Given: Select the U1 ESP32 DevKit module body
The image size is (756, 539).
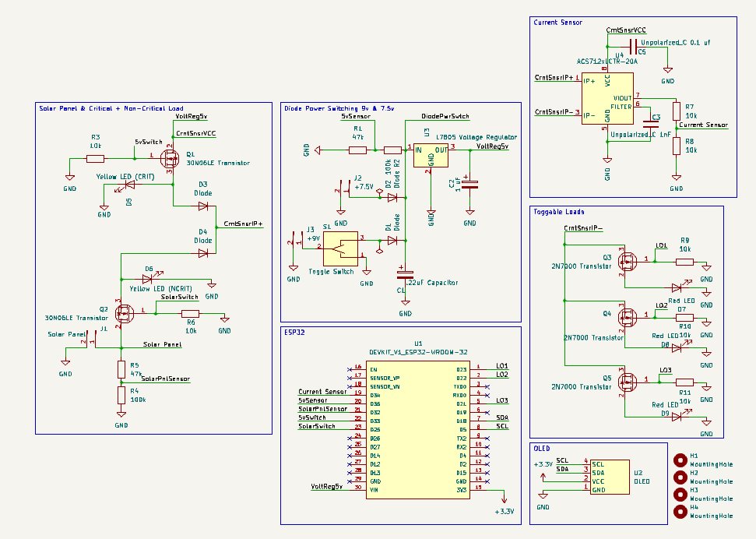Looking at the screenshot, I should [x=418, y=430].
